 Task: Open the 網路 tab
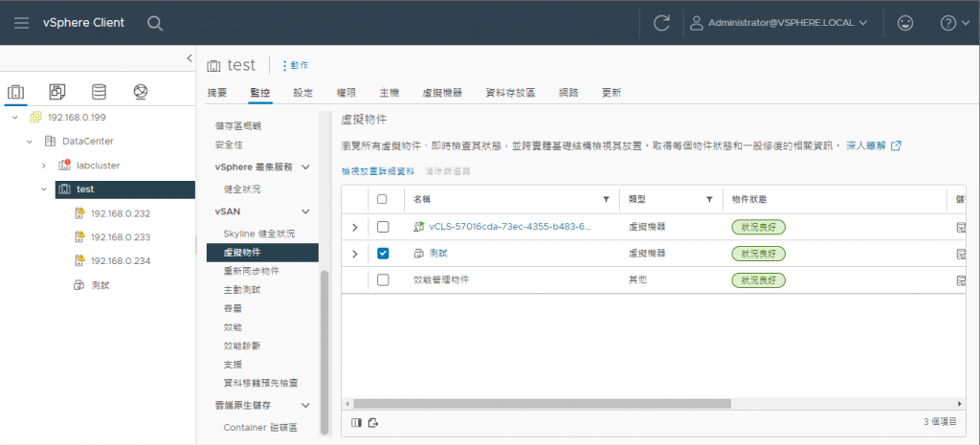(x=568, y=93)
